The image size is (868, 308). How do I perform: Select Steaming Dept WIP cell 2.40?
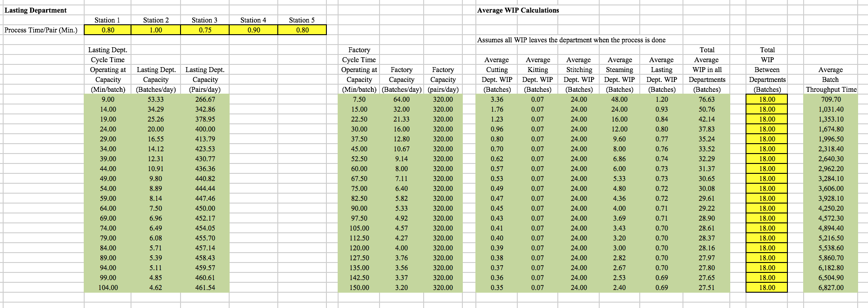619,287
